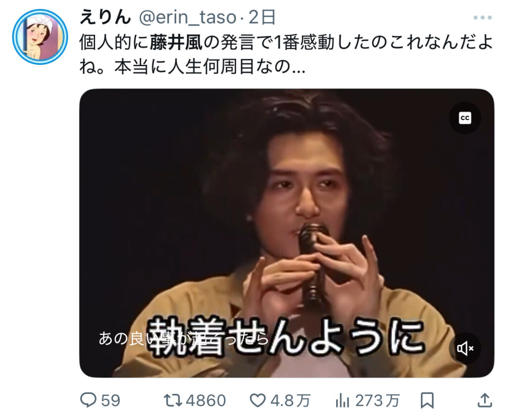
Task: Like the tweet with the heart icon
Action: [x=257, y=400]
